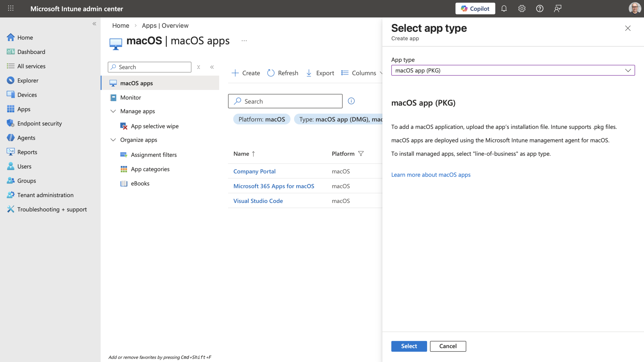Open the settings gear icon
This screenshot has height=362, width=644.
[522, 9]
